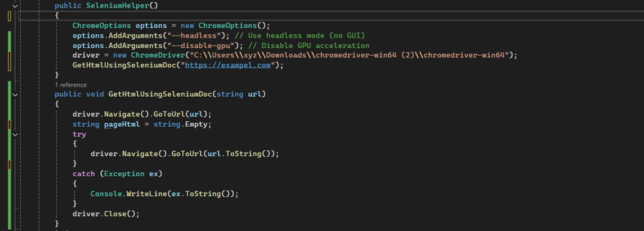Click 'driver' in the ChromeDriver assignment line
644x231 pixels.
86,55
